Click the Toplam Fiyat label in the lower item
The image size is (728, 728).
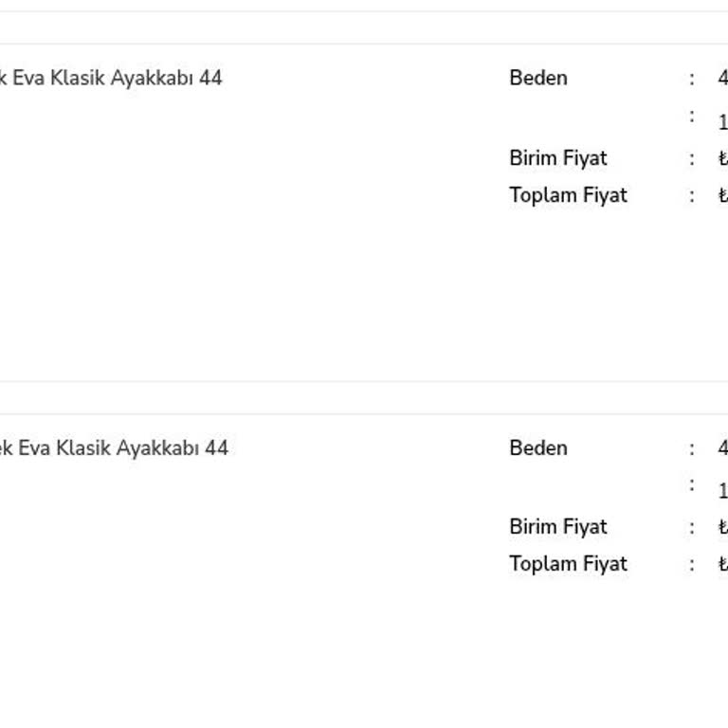[x=568, y=564]
